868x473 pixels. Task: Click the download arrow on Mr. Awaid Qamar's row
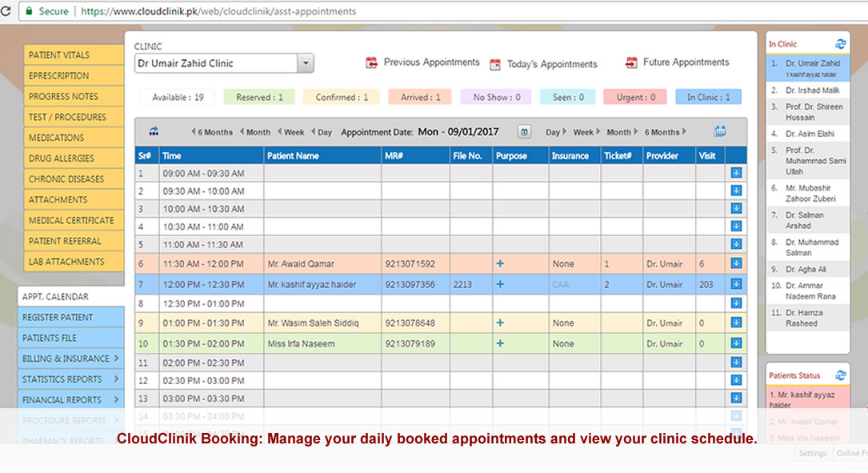(735, 263)
